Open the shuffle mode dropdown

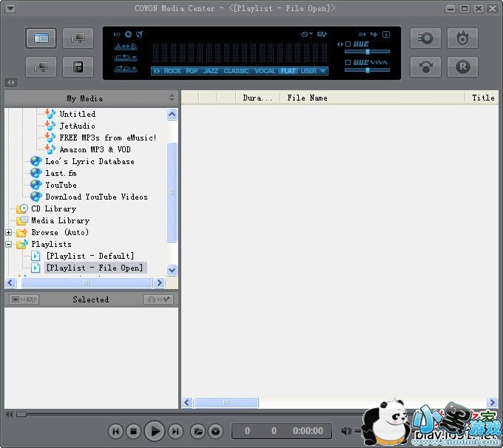coord(126,69)
